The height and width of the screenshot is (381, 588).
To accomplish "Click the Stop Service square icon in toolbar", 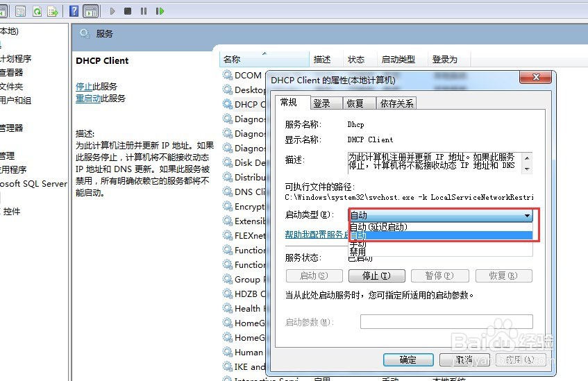I will [128, 11].
